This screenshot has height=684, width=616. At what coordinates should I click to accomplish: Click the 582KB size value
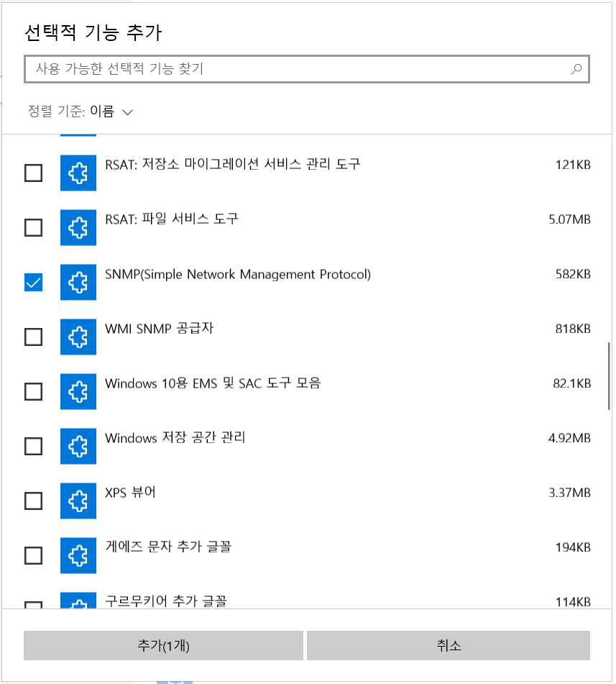coord(573,274)
